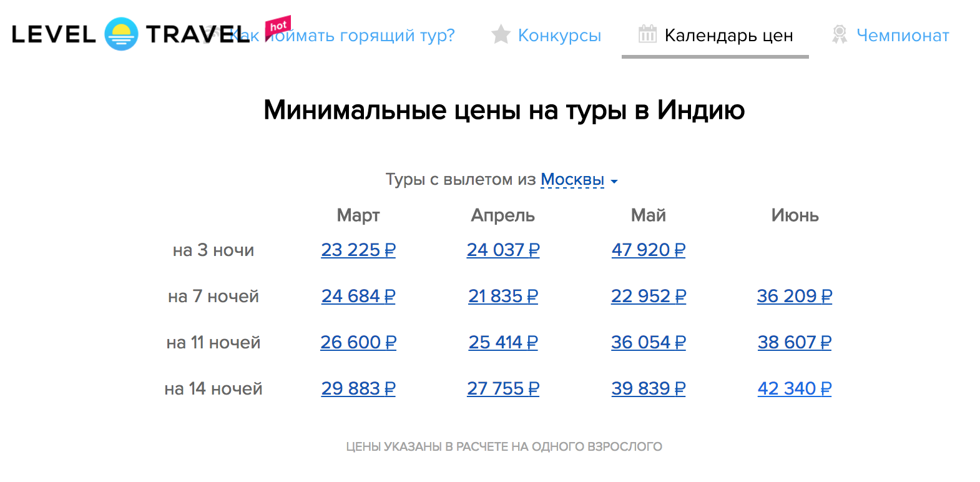The height and width of the screenshot is (482, 980).
Task: Go to the Конкурсы tab
Action: pos(559,36)
